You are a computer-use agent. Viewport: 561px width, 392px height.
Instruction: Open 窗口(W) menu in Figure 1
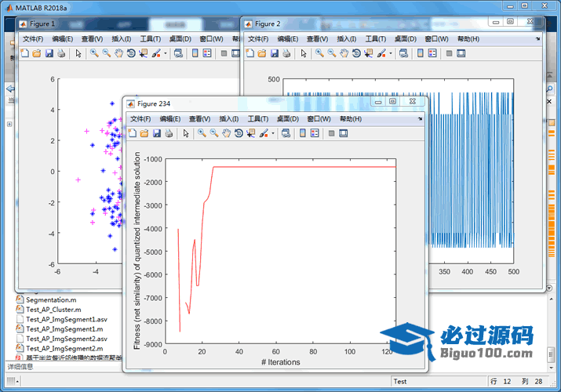(x=211, y=38)
